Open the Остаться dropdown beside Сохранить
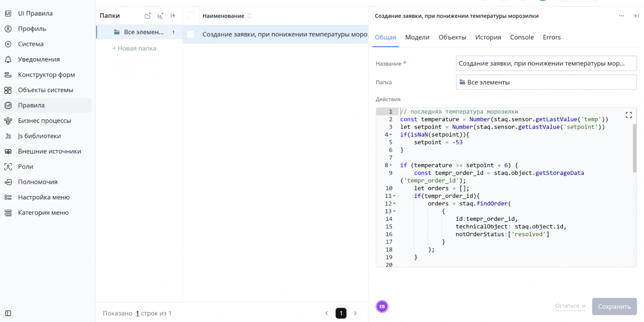This screenshot has width=644, height=322. [x=571, y=306]
